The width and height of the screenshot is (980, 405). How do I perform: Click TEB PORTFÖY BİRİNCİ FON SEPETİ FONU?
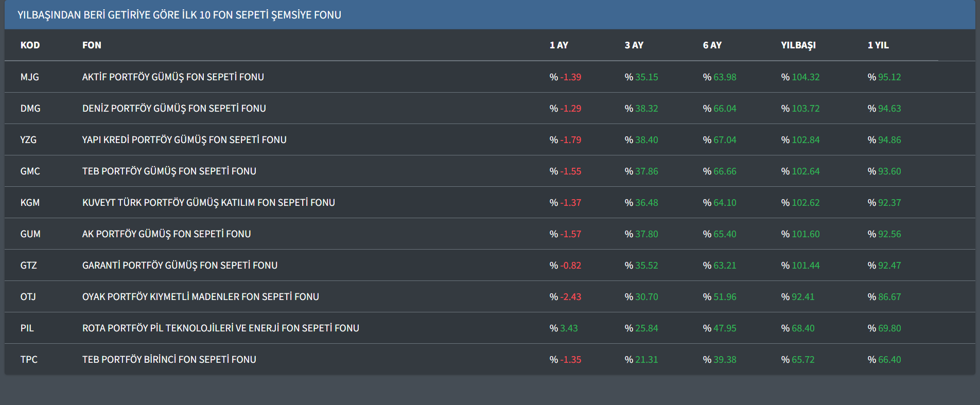(169, 360)
